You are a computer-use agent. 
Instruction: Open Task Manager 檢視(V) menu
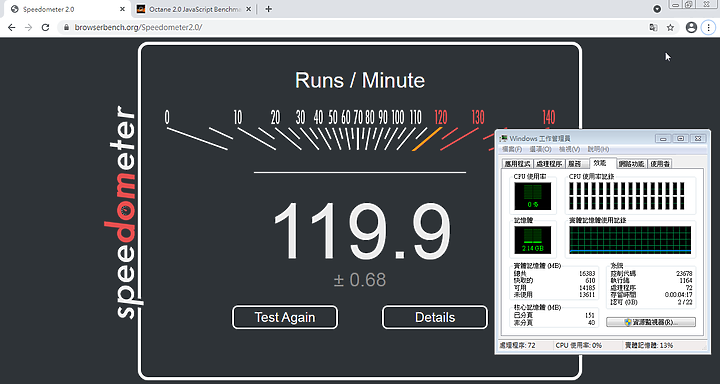[x=569, y=149]
